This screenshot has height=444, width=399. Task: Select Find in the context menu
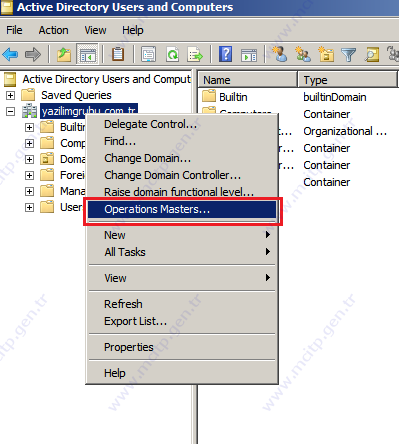(x=182, y=141)
